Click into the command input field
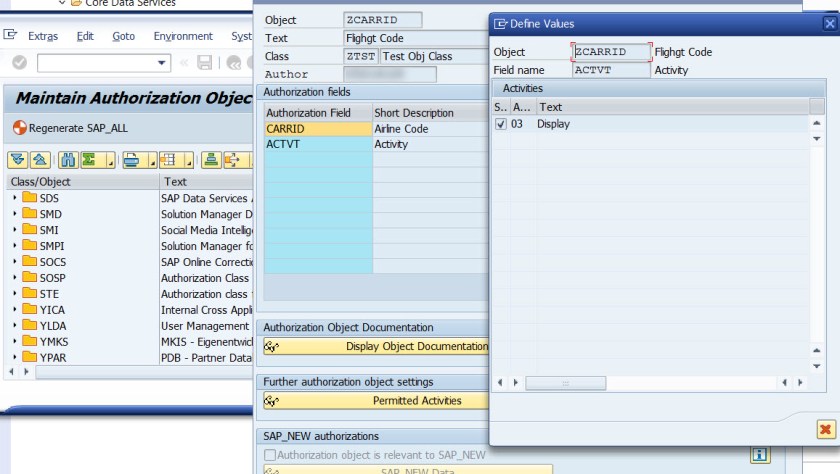The image size is (840, 474). 96,63
